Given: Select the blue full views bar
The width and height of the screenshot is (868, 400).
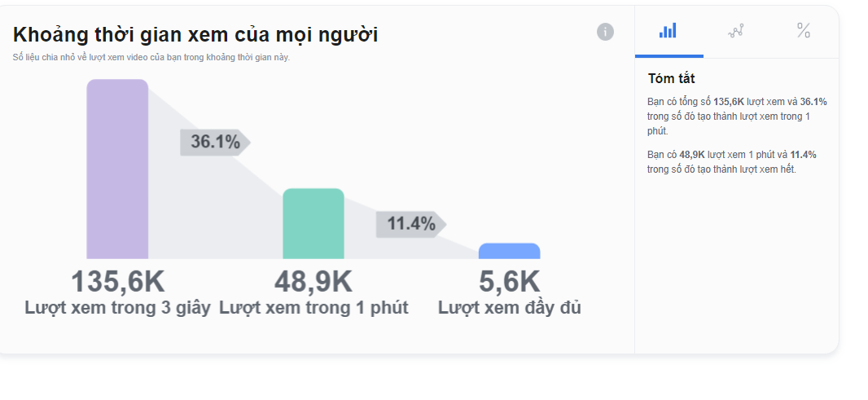Looking at the screenshot, I should pos(509,251).
